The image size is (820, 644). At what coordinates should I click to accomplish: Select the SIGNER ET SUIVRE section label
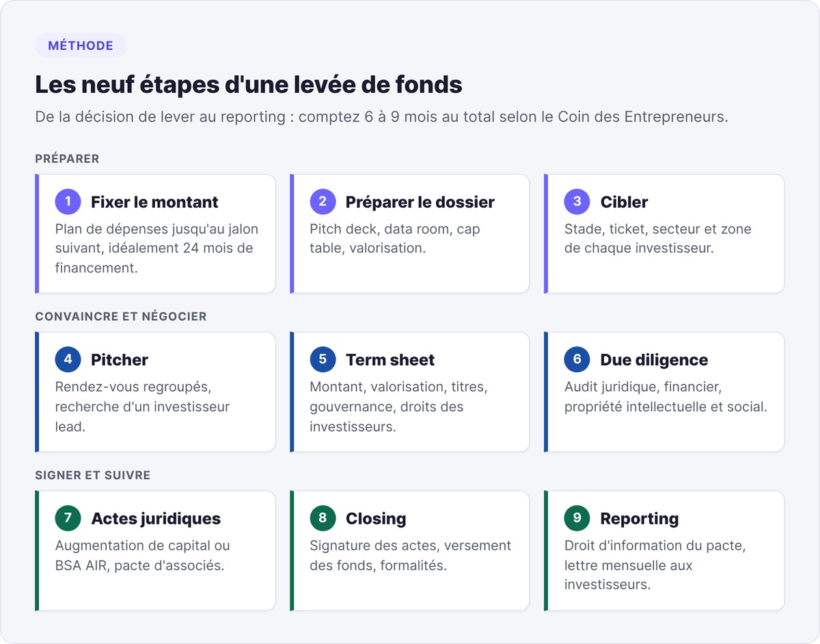pos(92,475)
